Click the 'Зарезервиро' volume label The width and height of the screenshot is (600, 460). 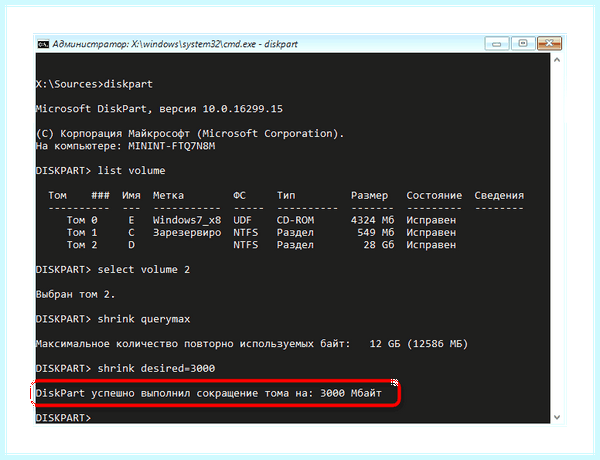(187, 233)
